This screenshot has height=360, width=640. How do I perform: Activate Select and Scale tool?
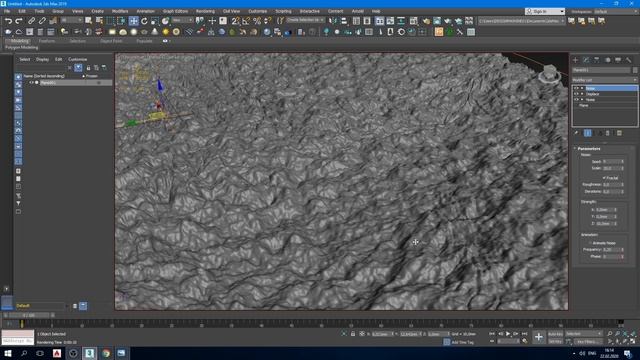point(155,21)
